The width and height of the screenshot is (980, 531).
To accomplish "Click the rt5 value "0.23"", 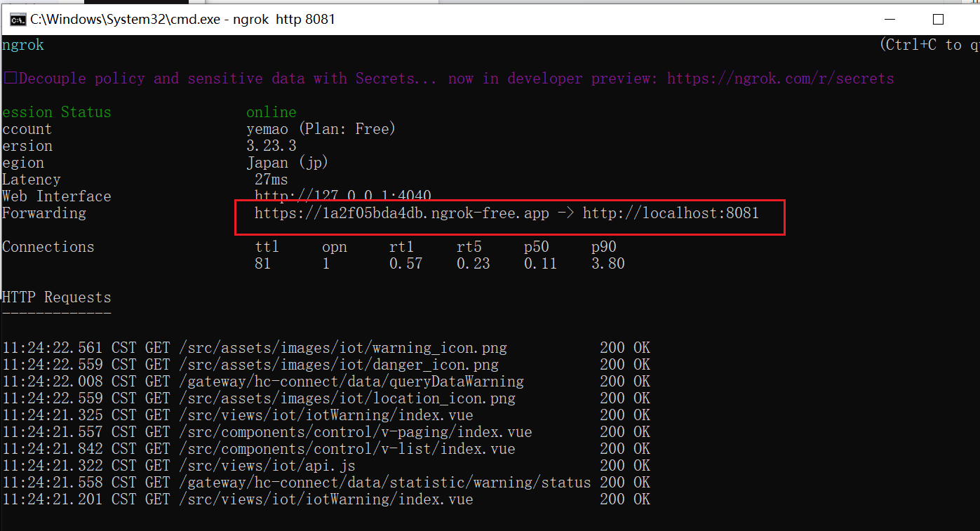I will (474, 264).
